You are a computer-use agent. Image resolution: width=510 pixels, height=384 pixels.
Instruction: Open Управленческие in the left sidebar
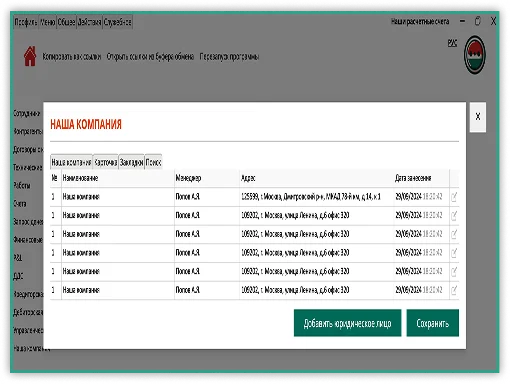pyautogui.click(x=28, y=330)
